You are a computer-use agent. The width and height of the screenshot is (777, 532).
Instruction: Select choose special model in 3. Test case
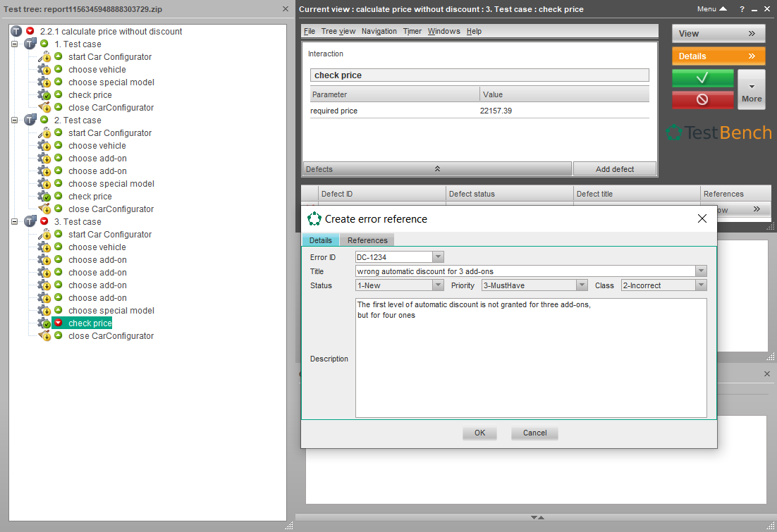coord(111,311)
